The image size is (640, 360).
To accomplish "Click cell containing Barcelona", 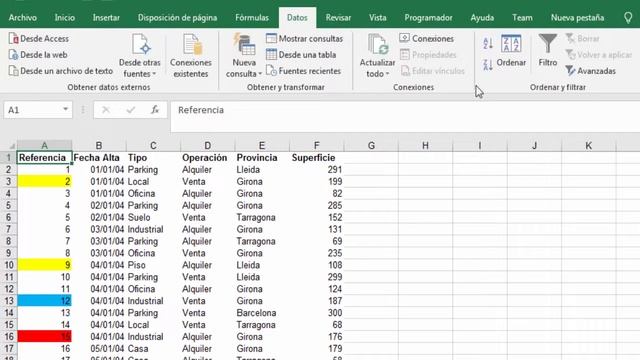I will tap(262, 313).
